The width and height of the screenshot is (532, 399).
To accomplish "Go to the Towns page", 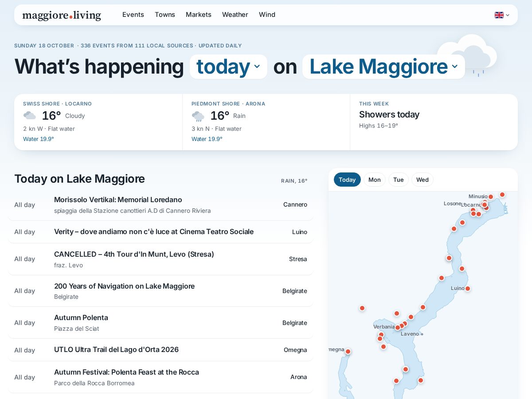I will click(x=165, y=15).
